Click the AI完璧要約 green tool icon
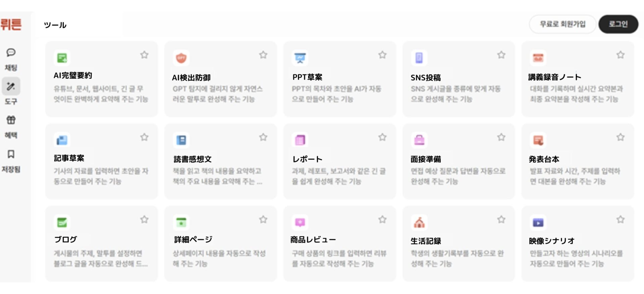The image size is (644, 294). (x=62, y=58)
